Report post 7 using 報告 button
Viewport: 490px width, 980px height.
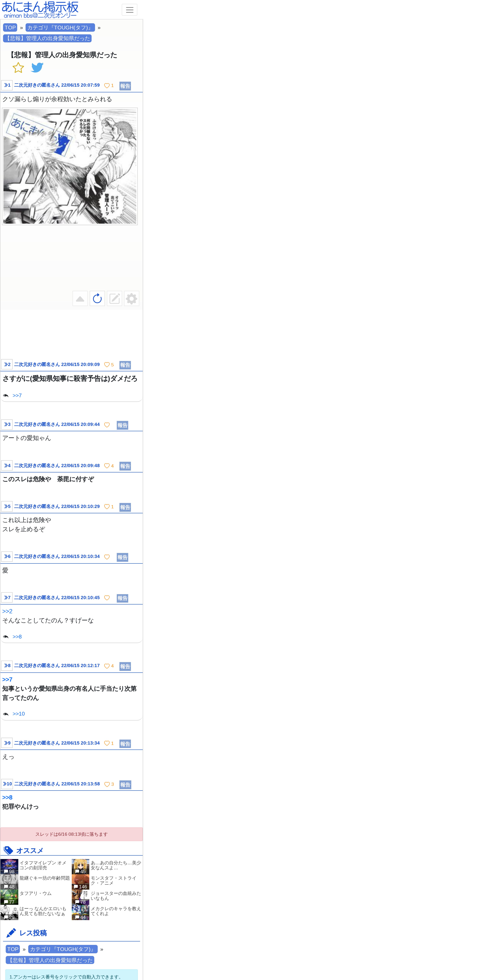[122, 598]
